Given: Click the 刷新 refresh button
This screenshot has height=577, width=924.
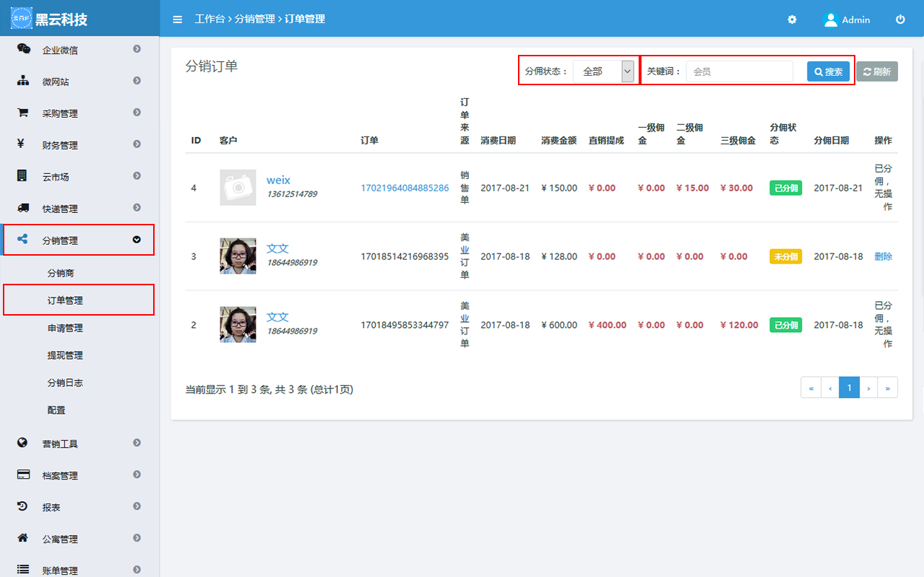Looking at the screenshot, I should click(x=877, y=71).
